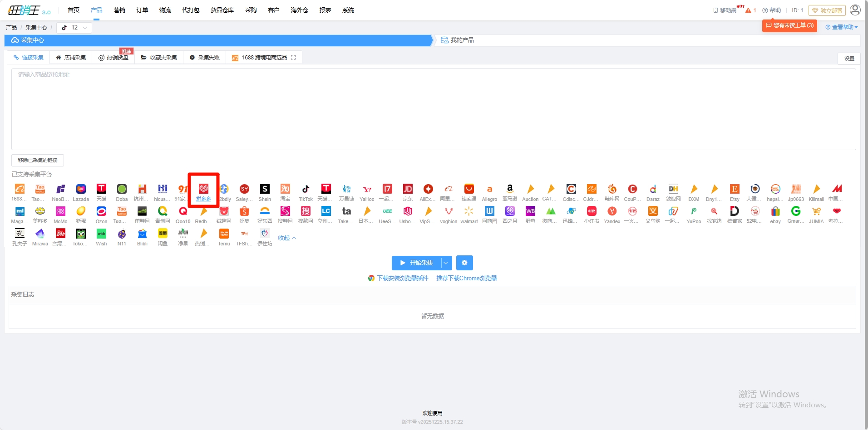
Task: Open the TikTok store 12 dropdown
Action: pos(74,28)
